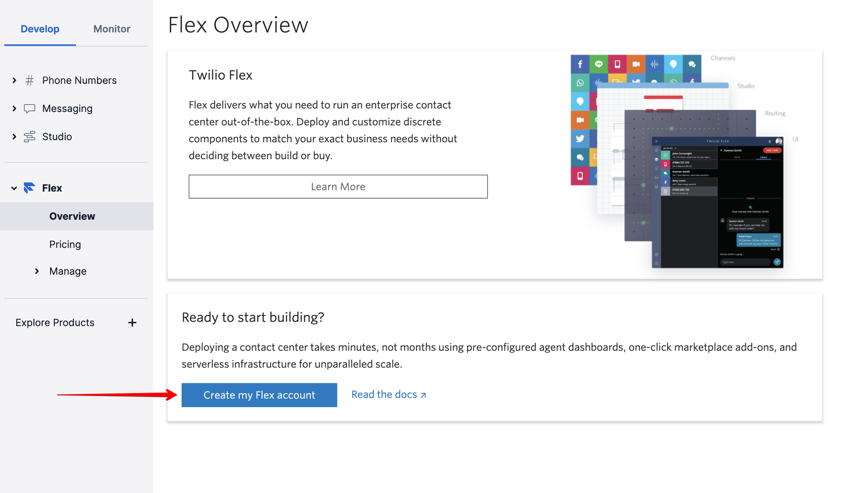This screenshot has width=868, height=493.
Task: Click the plus icon next to Explore Products
Action: 132,322
